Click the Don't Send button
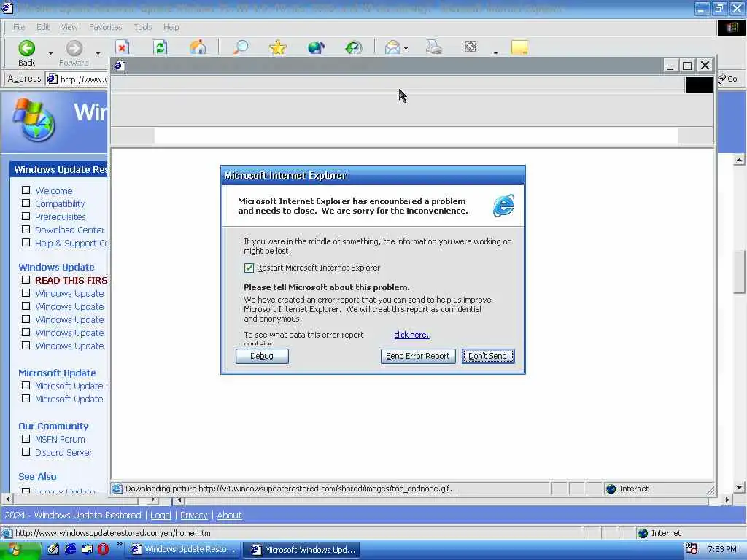Screen dimensions: 747x560 (488, 356)
